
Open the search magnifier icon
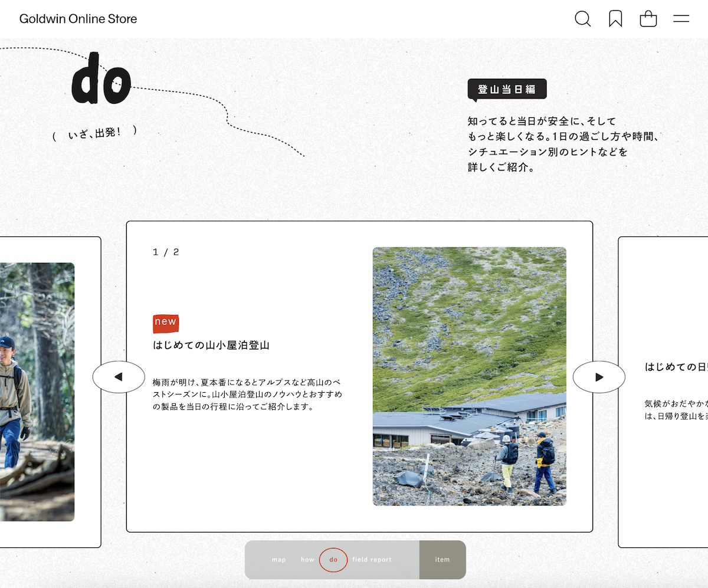(582, 19)
